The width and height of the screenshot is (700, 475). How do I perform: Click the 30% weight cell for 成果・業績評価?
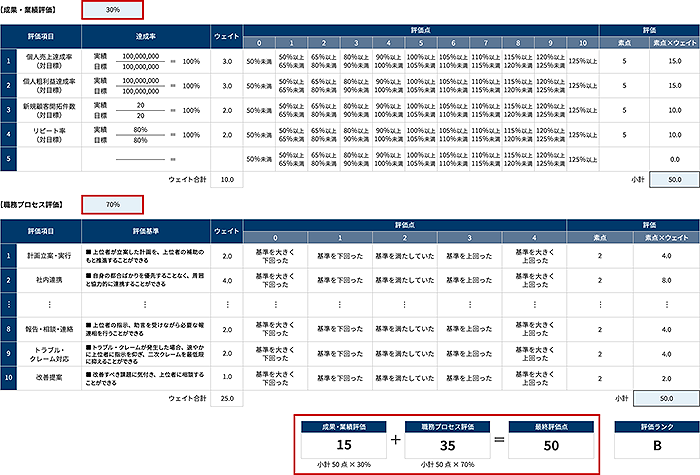pyautogui.click(x=113, y=10)
